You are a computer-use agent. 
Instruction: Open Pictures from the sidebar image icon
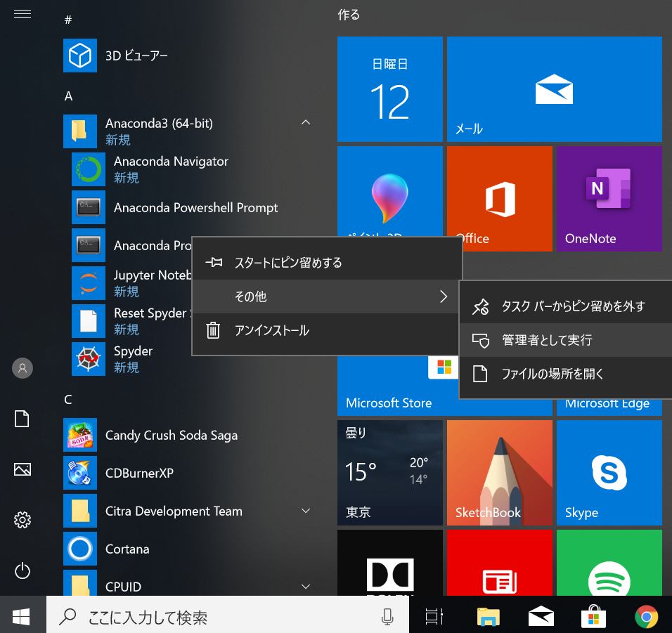22,469
